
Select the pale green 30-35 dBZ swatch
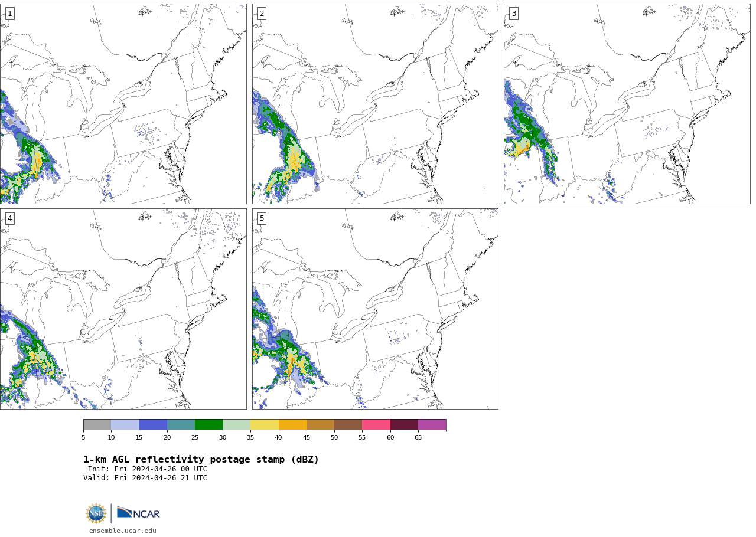237,425
